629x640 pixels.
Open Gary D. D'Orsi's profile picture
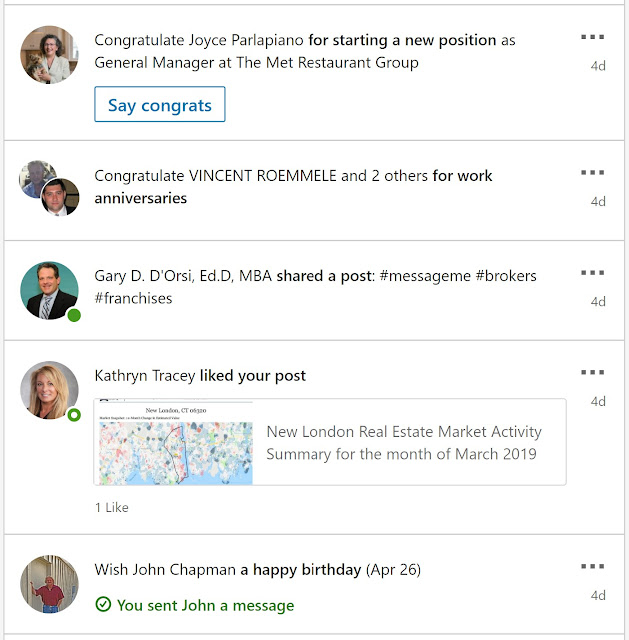click(x=49, y=290)
